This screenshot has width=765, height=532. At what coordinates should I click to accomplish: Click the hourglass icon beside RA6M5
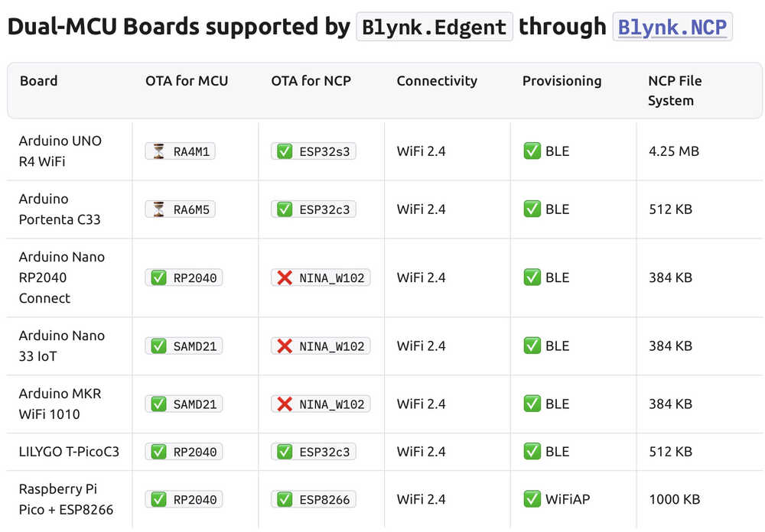point(158,209)
